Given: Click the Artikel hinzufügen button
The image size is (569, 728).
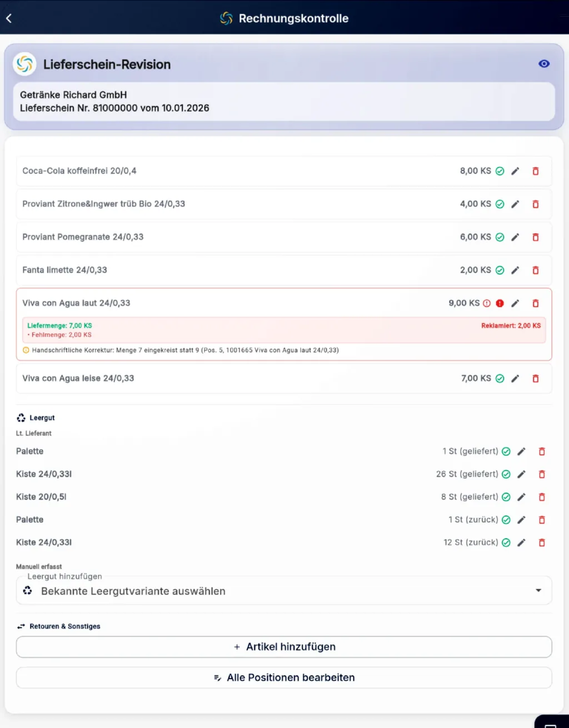Looking at the screenshot, I should [x=284, y=647].
